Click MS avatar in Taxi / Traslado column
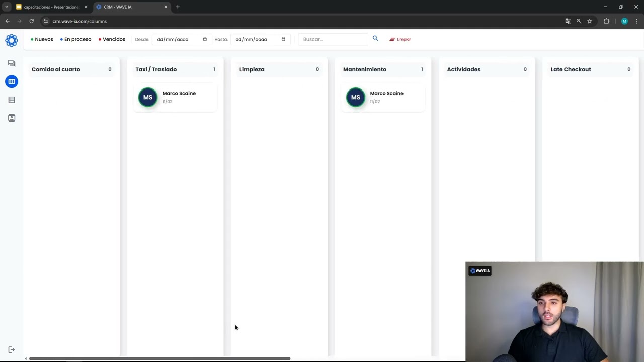This screenshot has height=362, width=644. [148, 97]
